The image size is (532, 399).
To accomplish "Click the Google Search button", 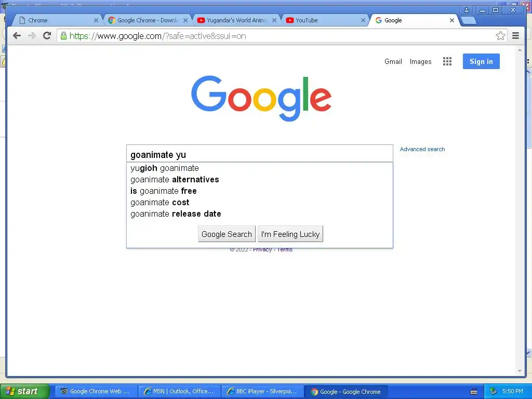I will coord(227,234).
